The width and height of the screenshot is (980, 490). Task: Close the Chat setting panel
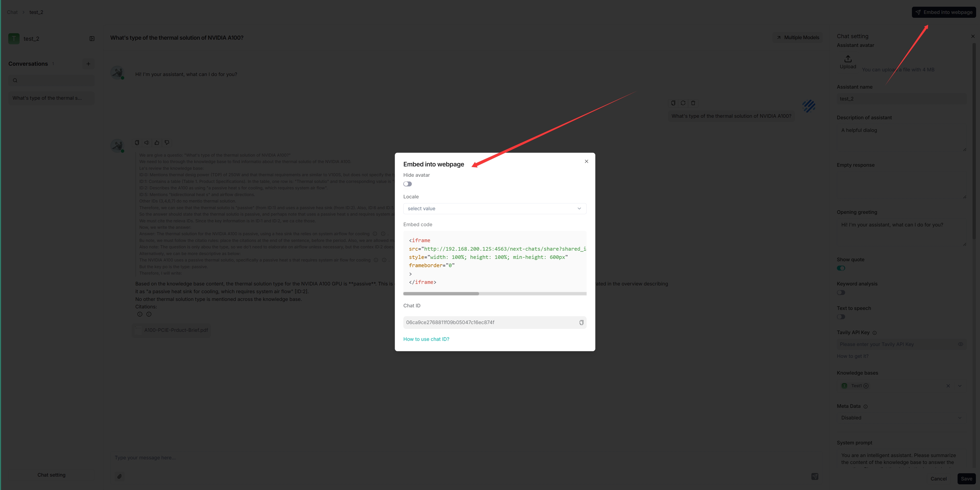[x=973, y=36]
